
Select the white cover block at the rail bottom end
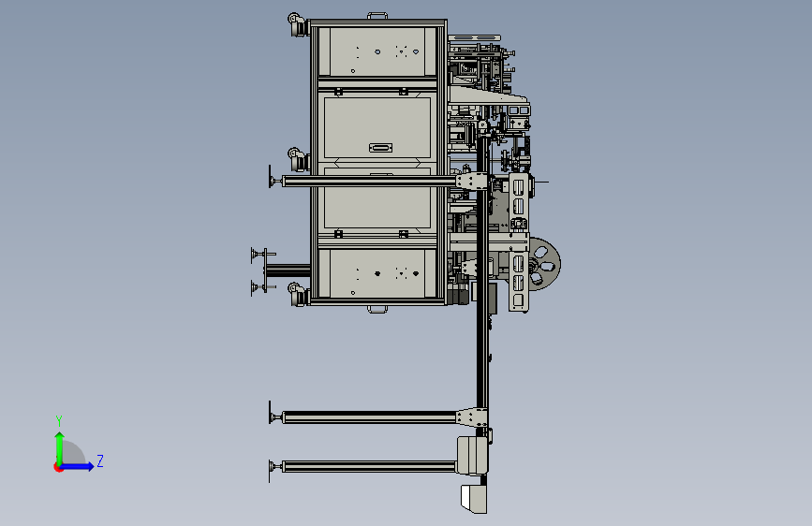(474, 499)
